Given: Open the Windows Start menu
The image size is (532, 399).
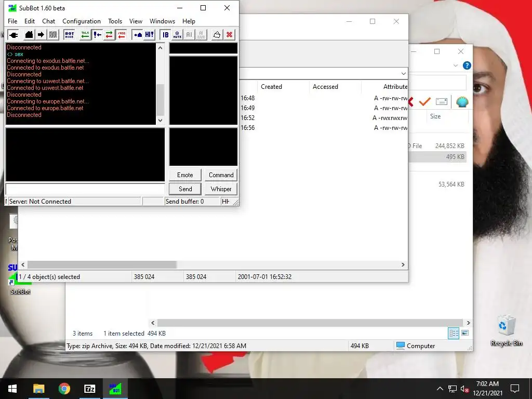Looking at the screenshot, I should click(12, 389).
